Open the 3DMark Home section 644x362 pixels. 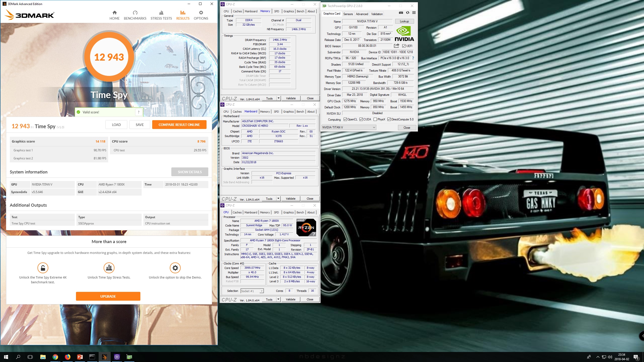tap(114, 15)
